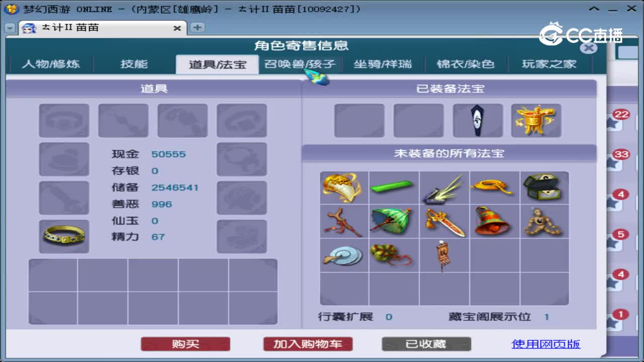644x362 pixels.
Task: Click the 购买 button
Action: point(186,344)
